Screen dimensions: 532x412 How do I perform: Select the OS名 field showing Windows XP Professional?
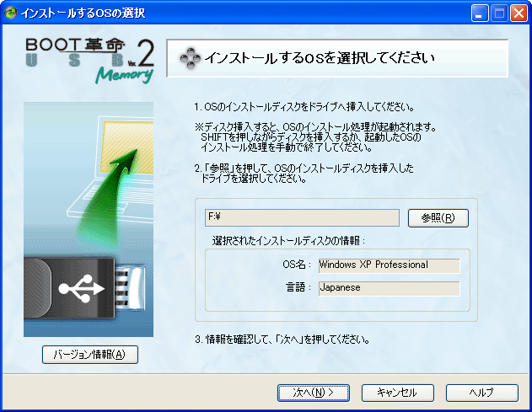coord(388,265)
